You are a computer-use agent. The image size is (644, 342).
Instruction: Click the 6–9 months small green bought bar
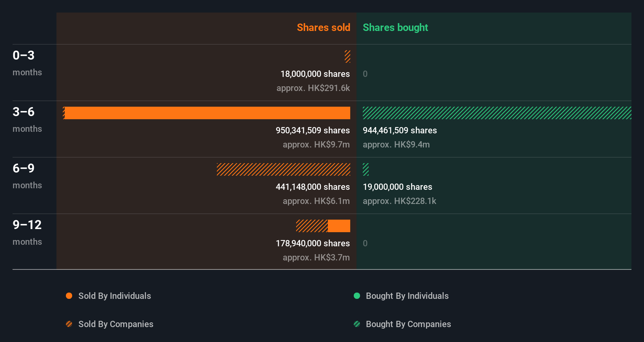click(x=366, y=169)
